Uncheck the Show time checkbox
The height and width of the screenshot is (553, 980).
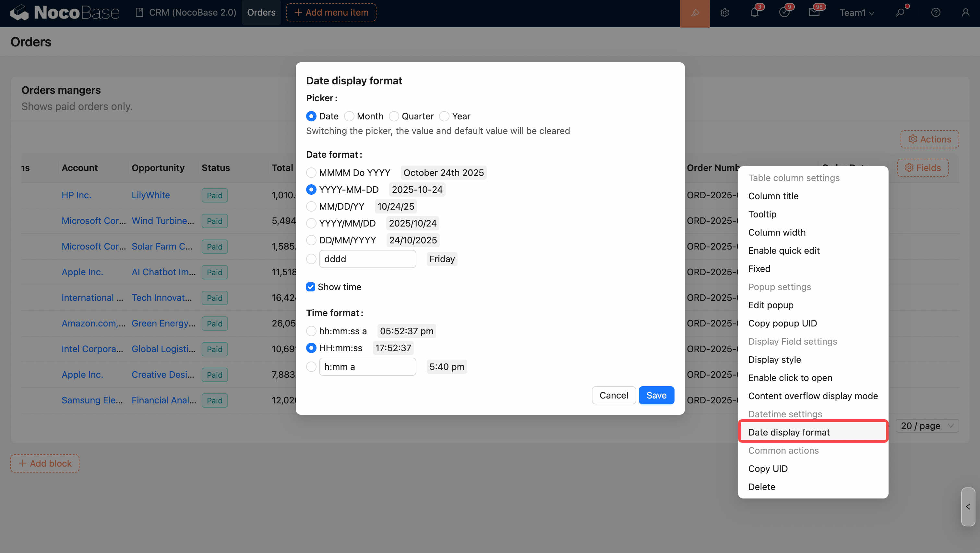311,287
